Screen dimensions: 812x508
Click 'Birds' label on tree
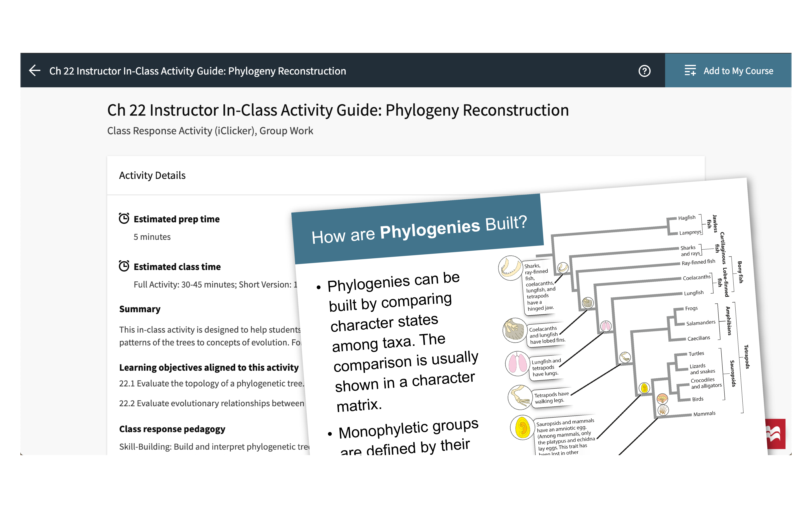(x=698, y=399)
